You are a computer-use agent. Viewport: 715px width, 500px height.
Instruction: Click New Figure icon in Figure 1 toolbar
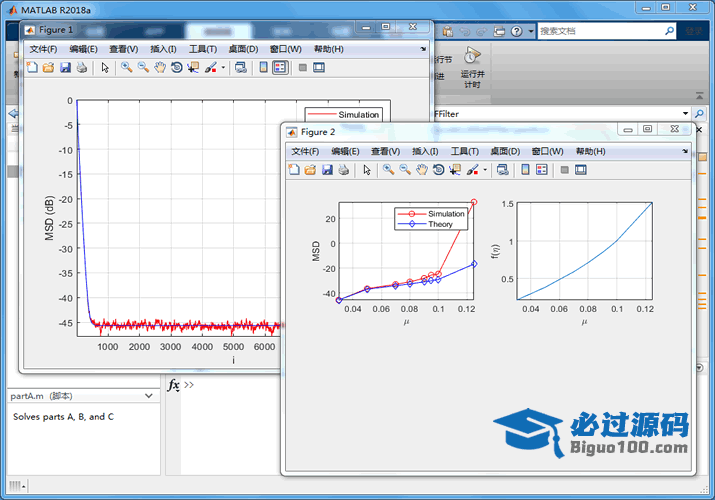coord(32,67)
